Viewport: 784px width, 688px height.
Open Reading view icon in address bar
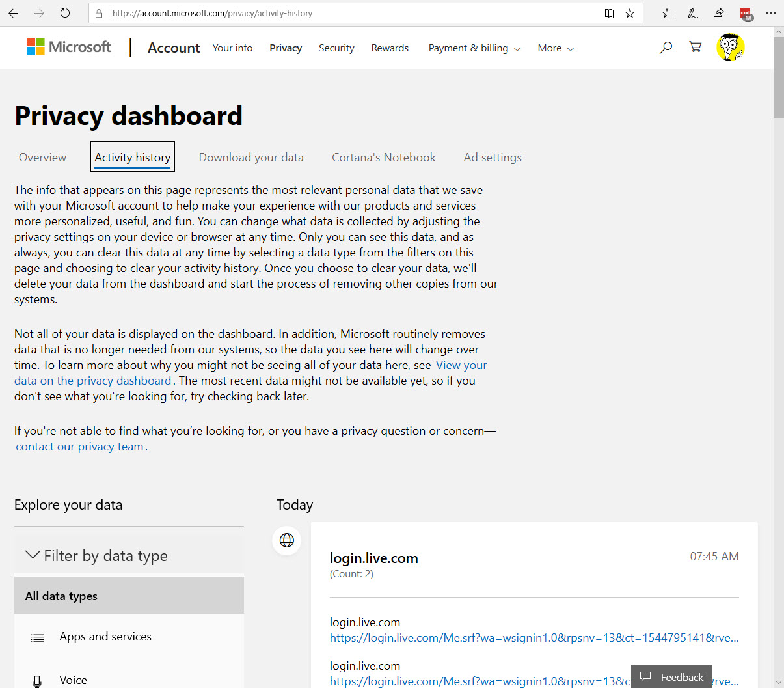click(x=608, y=13)
